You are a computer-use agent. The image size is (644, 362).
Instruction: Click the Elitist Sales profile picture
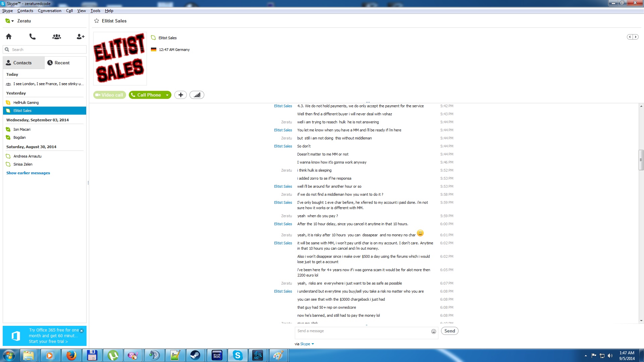(x=120, y=59)
